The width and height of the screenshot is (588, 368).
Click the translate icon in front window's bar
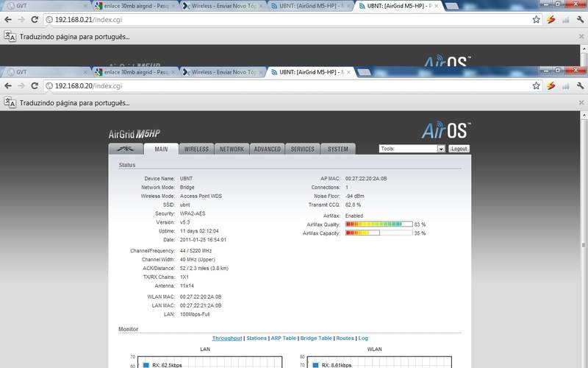10,102
